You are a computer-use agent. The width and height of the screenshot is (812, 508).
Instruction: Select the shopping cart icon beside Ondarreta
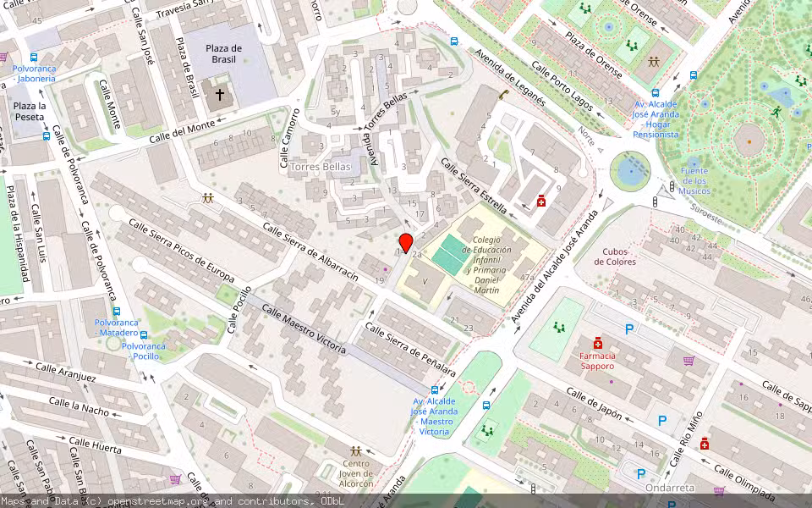(719, 490)
